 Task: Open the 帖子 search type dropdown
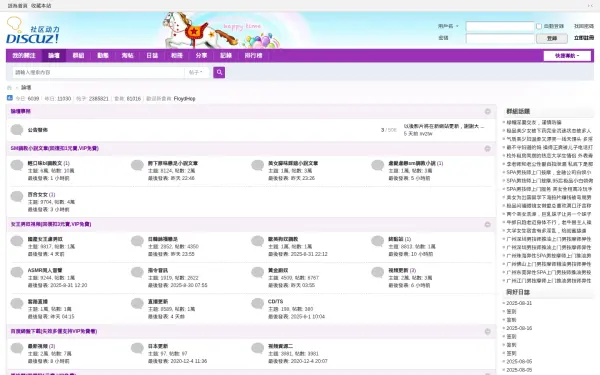pos(196,72)
